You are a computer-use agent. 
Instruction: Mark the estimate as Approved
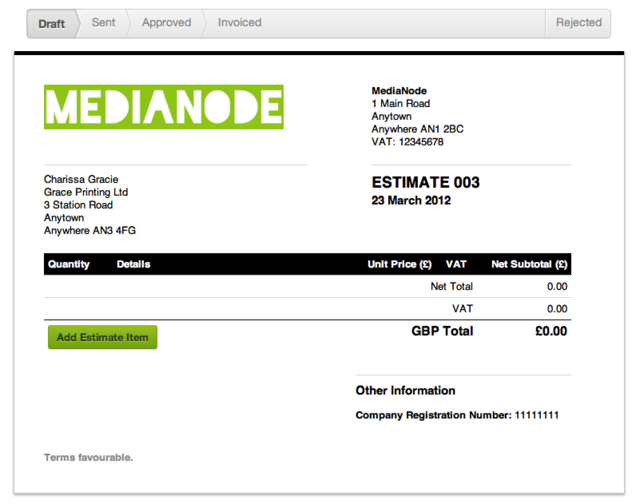pos(166,23)
